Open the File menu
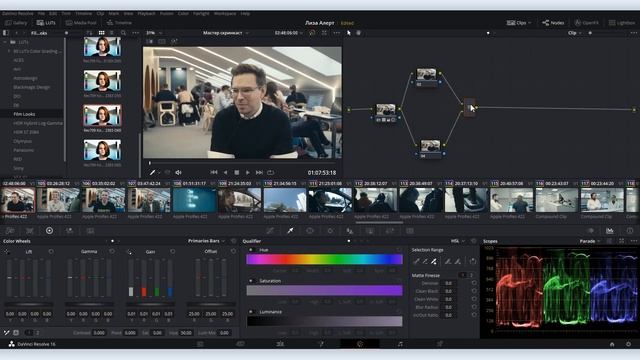 coord(41,13)
